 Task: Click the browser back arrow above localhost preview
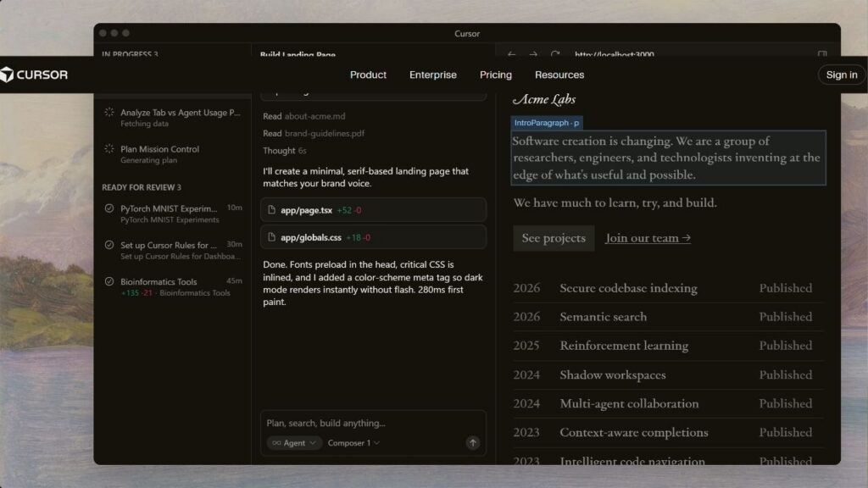tap(510, 54)
